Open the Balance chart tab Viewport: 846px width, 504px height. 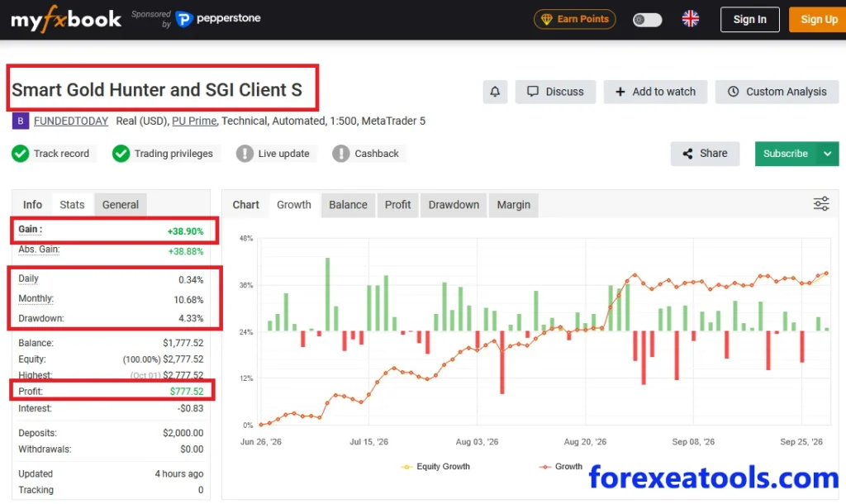click(348, 205)
